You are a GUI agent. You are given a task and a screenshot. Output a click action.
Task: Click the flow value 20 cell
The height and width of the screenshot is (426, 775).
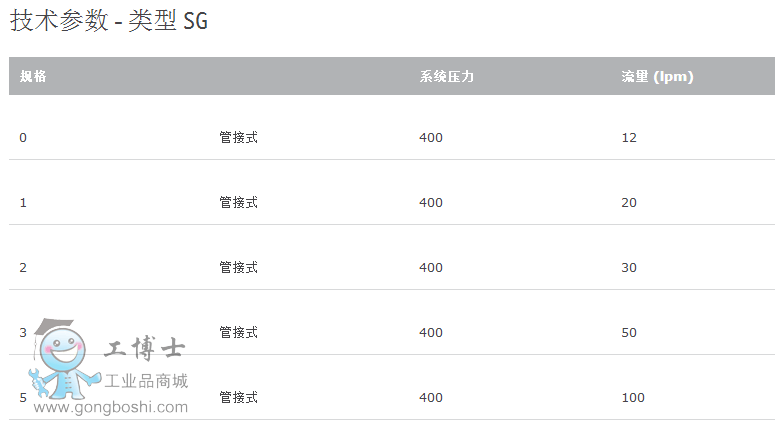click(629, 203)
